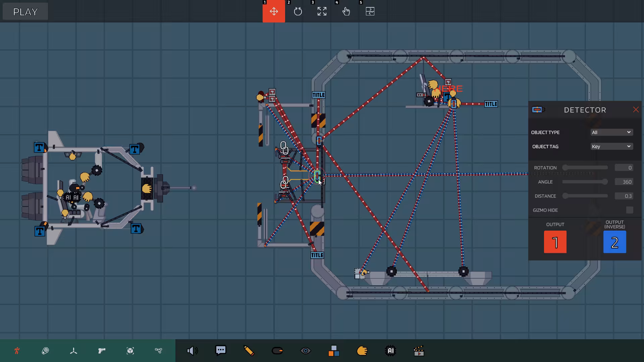Select the TITLE label at bottom of track
This screenshot has height=362, width=644.
(317, 255)
